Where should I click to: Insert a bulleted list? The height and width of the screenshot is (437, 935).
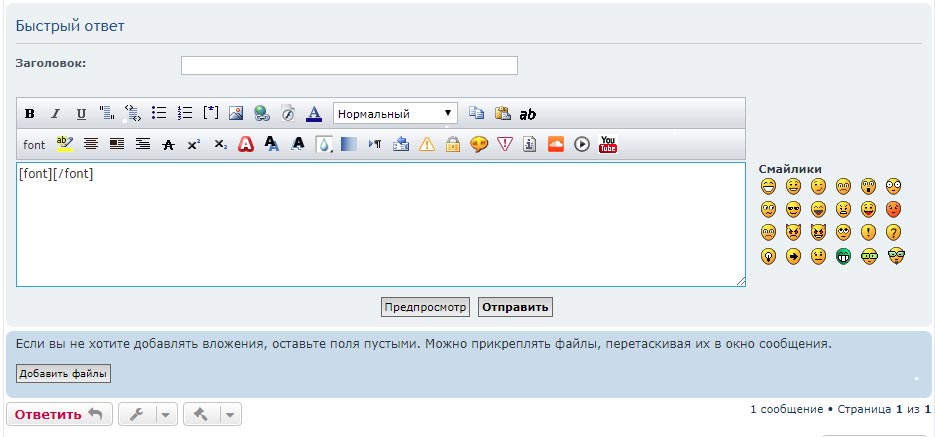(158, 114)
